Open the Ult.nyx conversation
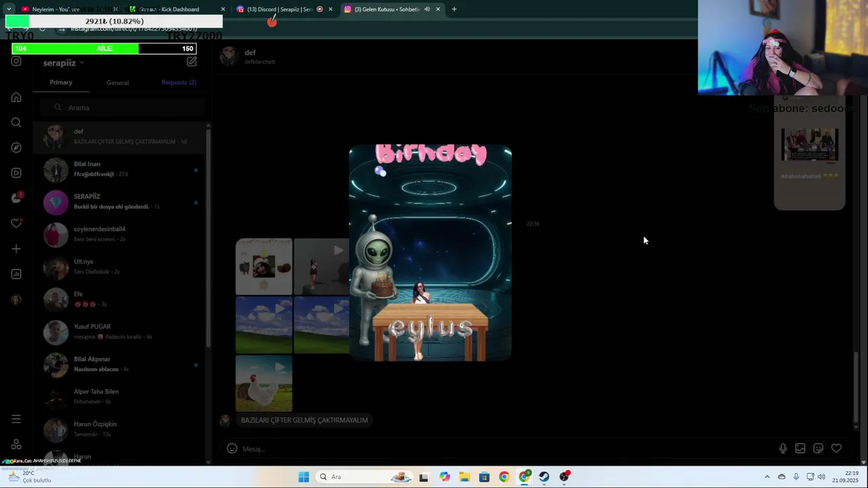This screenshot has height=488, width=868. (x=121, y=267)
